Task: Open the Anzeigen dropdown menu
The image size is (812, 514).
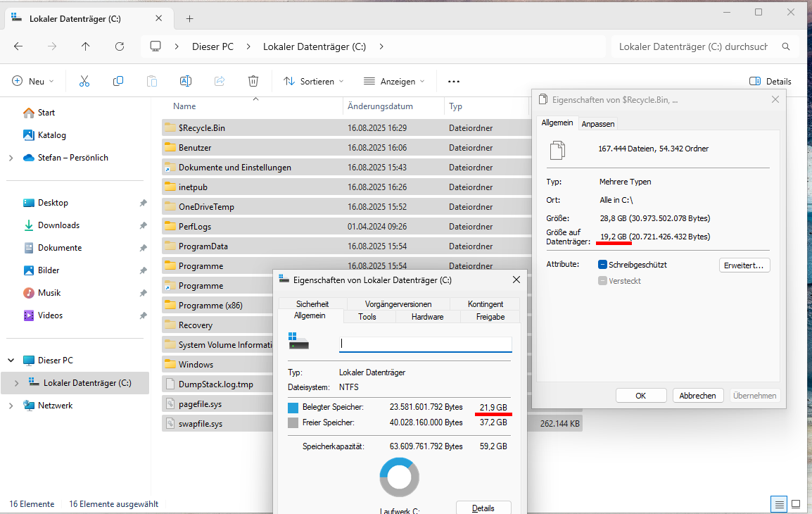Action: [x=394, y=81]
